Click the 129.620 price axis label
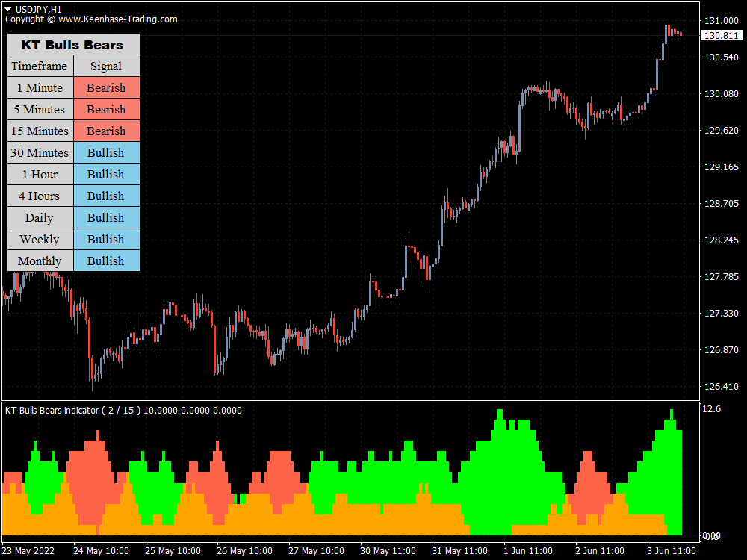Image resolution: width=747 pixels, height=560 pixels. [x=722, y=131]
